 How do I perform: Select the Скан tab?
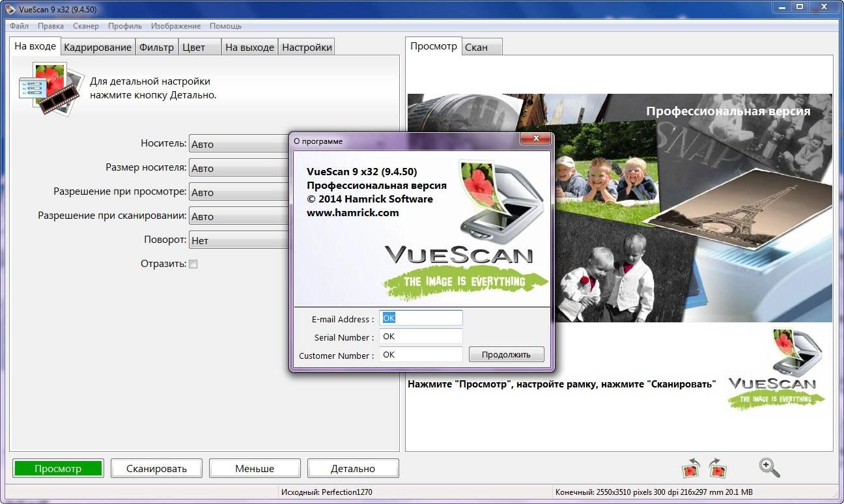(482, 47)
